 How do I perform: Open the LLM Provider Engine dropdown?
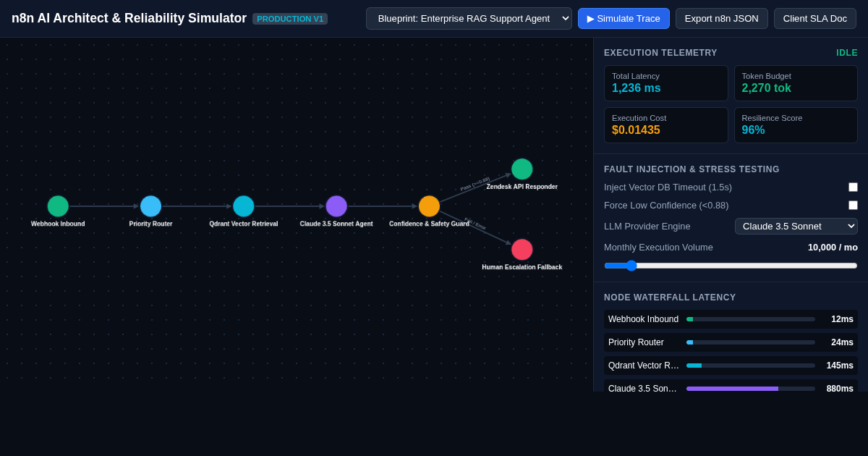point(796,226)
